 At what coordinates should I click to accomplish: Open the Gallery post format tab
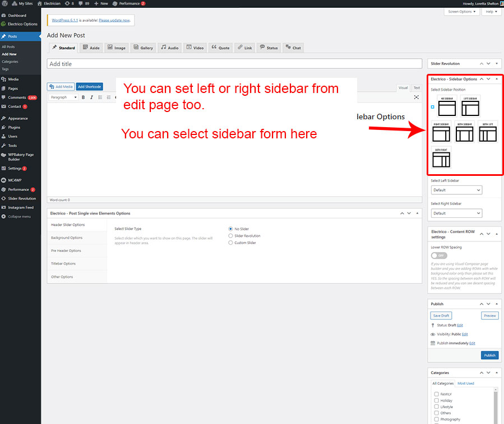point(143,48)
